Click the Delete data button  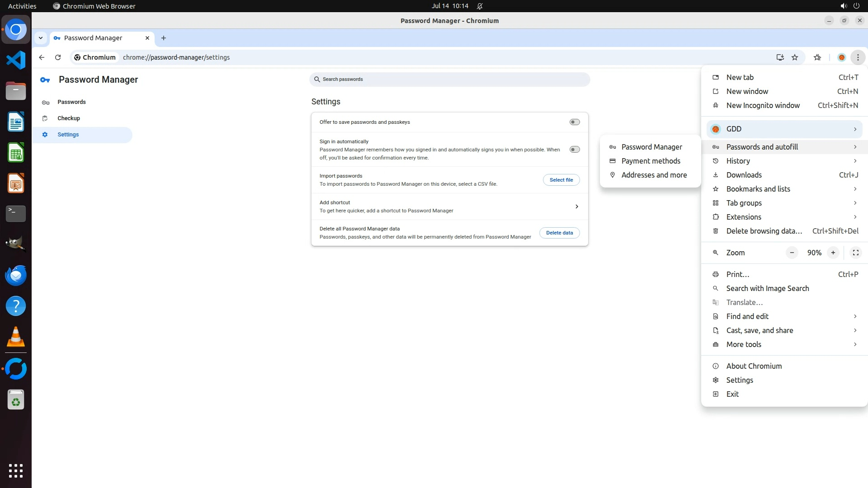tap(559, 233)
